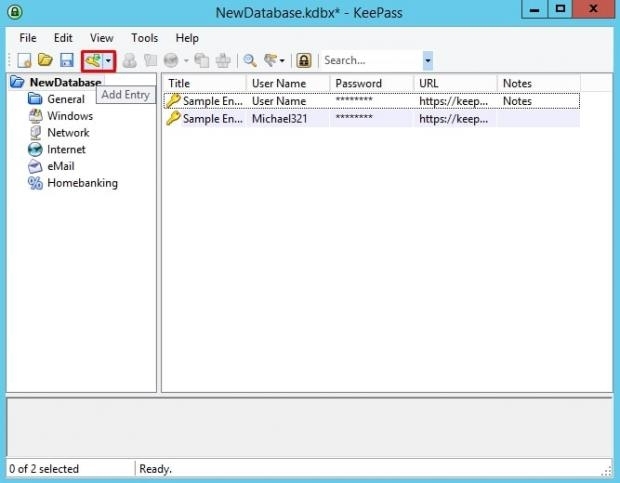
Task: Click key icon of first Sample Entry
Action: [173, 100]
